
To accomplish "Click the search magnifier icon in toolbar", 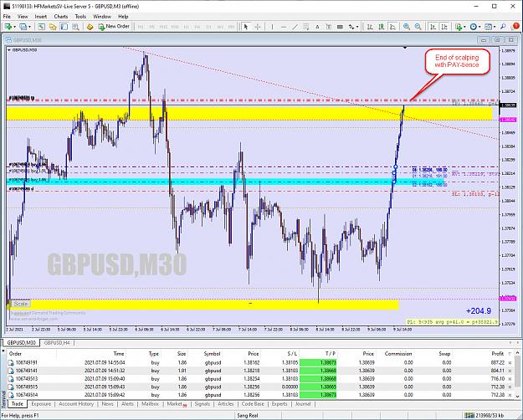I will click(503, 27).
